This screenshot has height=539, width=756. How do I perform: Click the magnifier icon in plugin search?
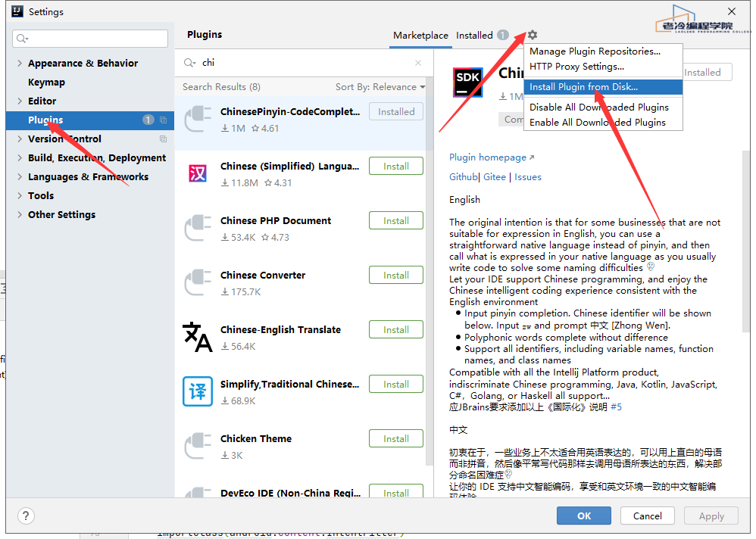[x=189, y=63]
